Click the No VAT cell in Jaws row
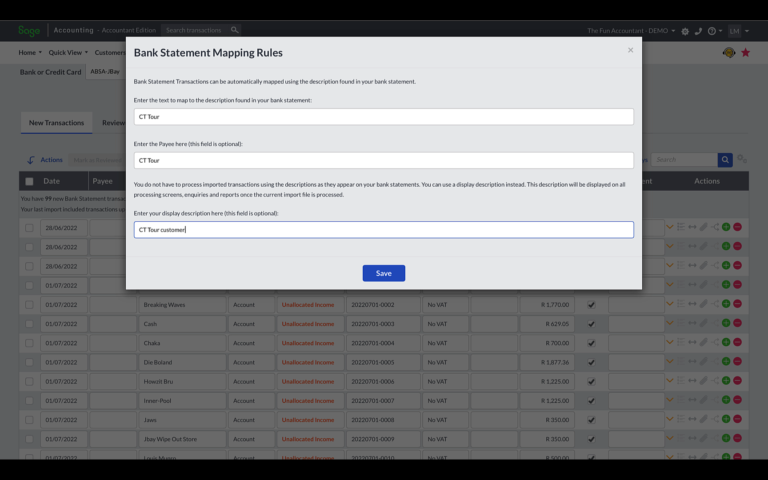The height and width of the screenshot is (480, 768). (x=445, y=420)
